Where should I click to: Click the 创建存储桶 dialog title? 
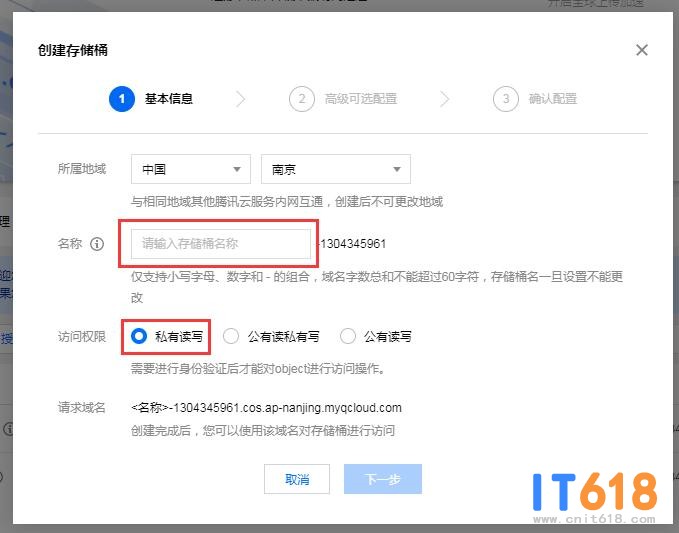(x=73, y=50)
